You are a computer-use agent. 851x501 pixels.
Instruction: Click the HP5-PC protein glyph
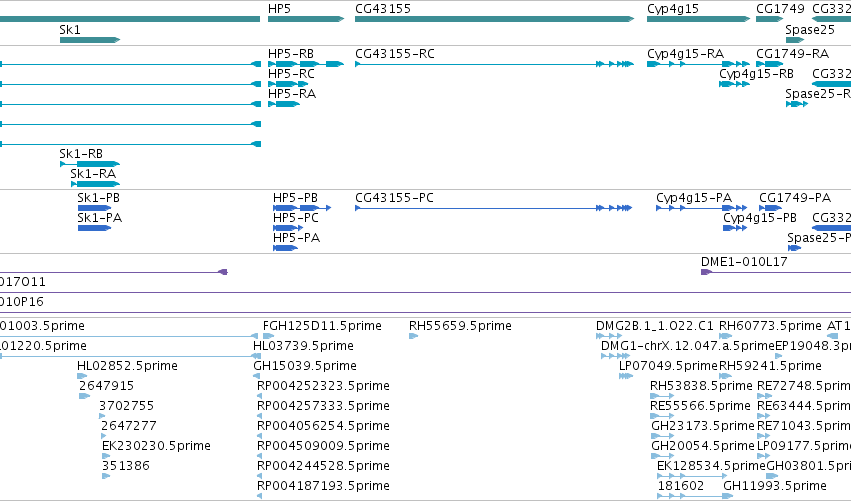[x=288, y=228]
